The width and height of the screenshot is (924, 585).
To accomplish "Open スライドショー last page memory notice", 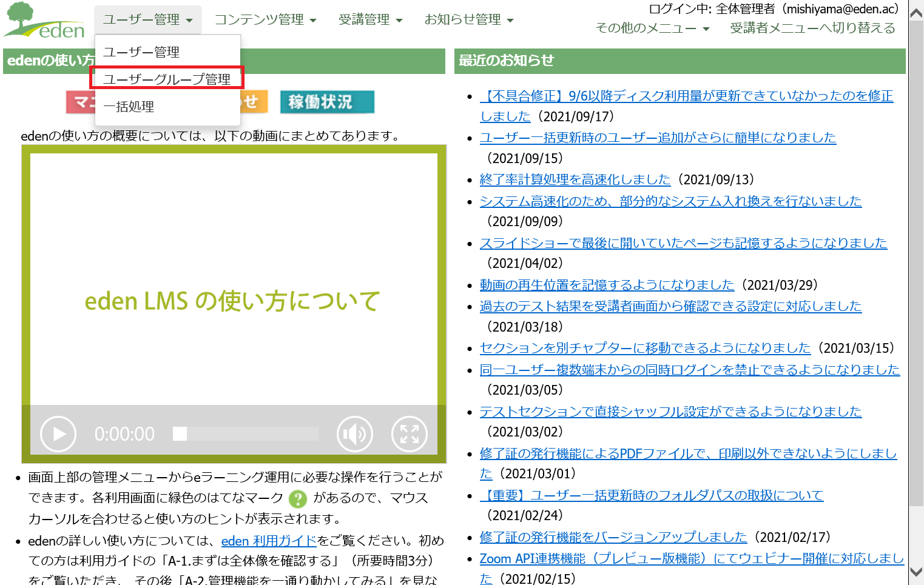I will (683, 243).
